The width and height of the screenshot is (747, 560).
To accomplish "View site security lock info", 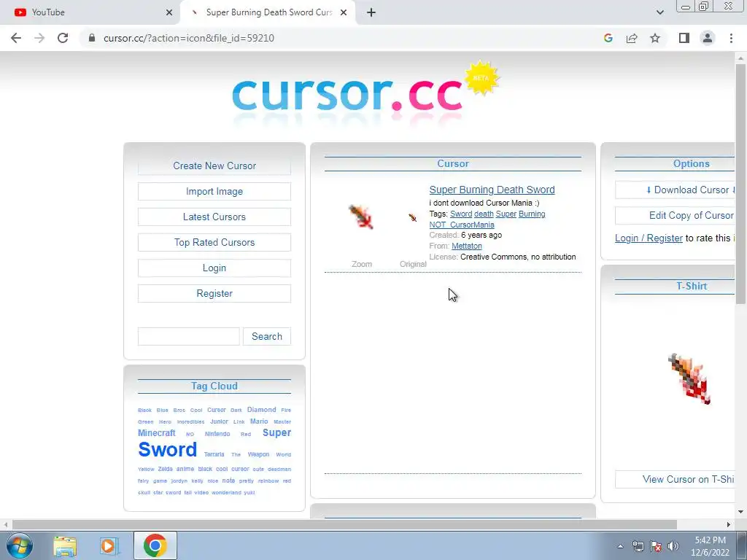I will tap(92, 38).
